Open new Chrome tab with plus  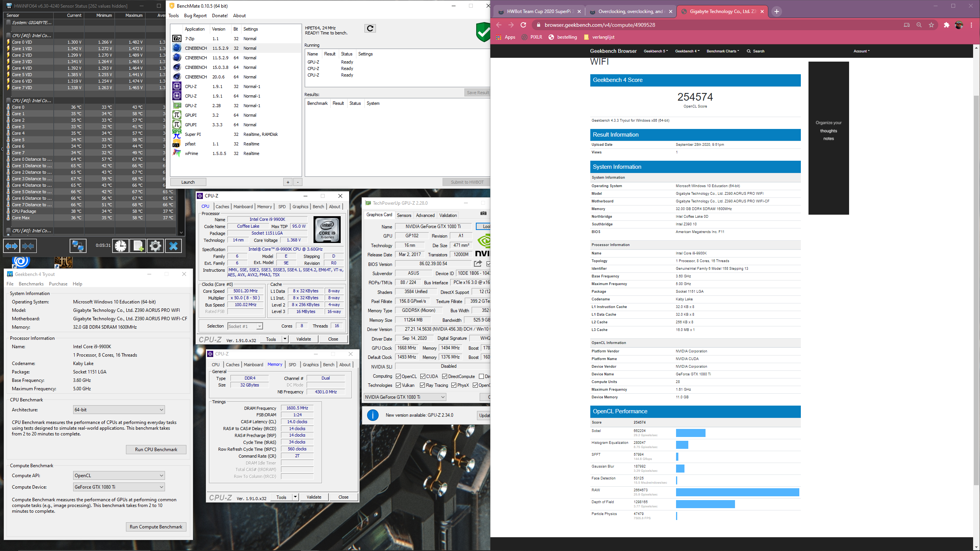[x=776, y=11]
